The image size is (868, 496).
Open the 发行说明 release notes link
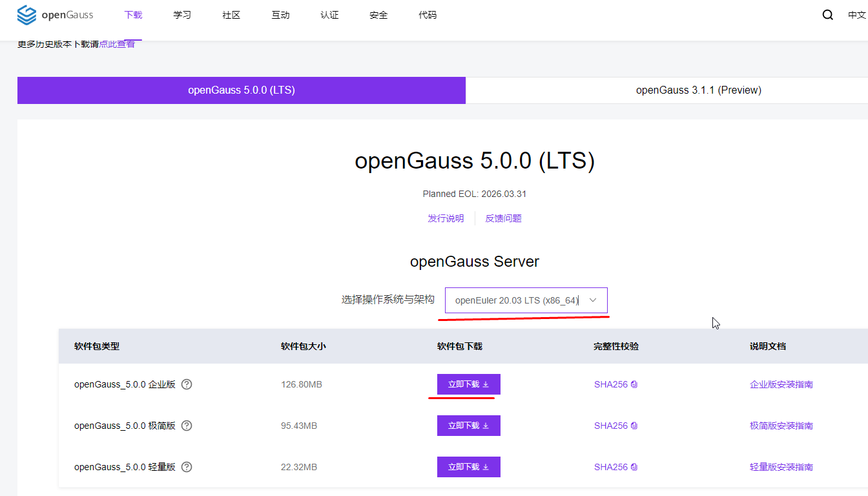tap(446, 218)
